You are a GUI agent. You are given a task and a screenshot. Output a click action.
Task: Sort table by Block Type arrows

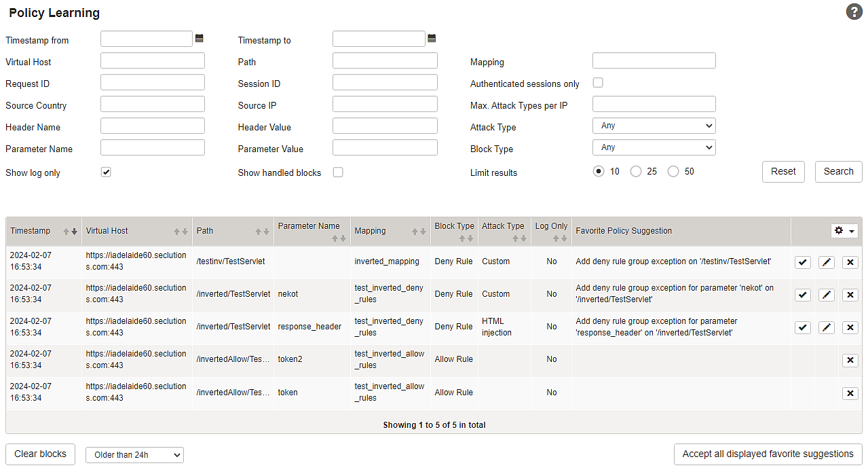466,238
